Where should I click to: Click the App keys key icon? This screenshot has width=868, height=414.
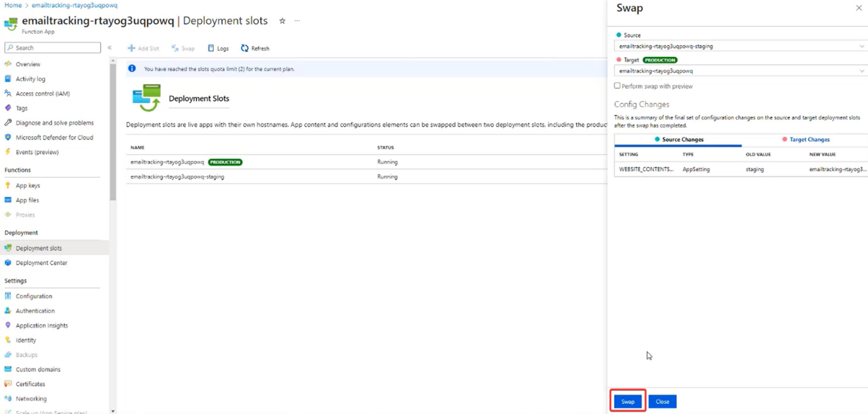(x=8, y=185)
